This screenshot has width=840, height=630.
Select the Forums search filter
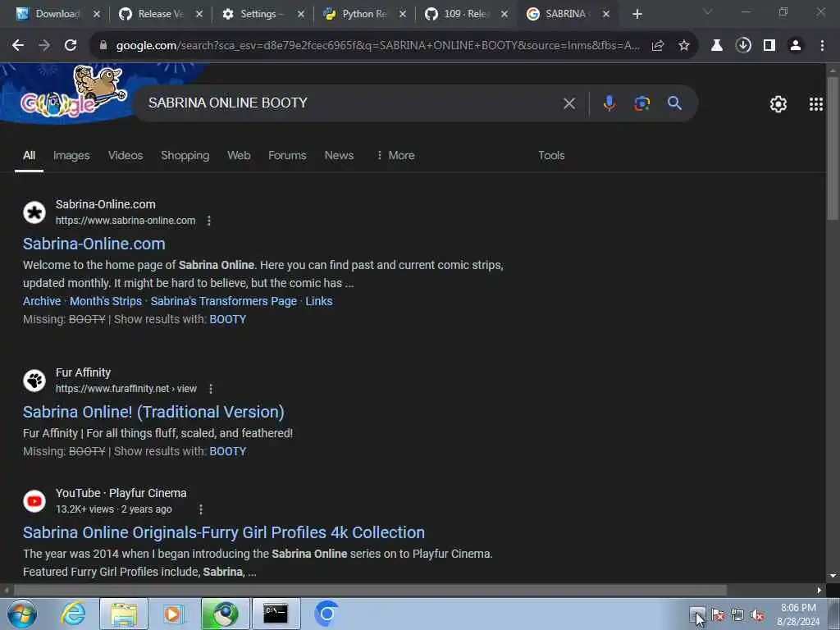click(x=287, y=155)
